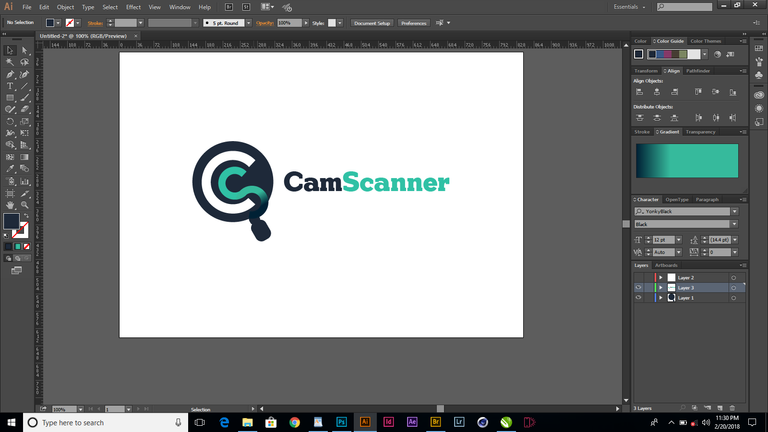Select the Direct Selection tool

click(24, 50)
